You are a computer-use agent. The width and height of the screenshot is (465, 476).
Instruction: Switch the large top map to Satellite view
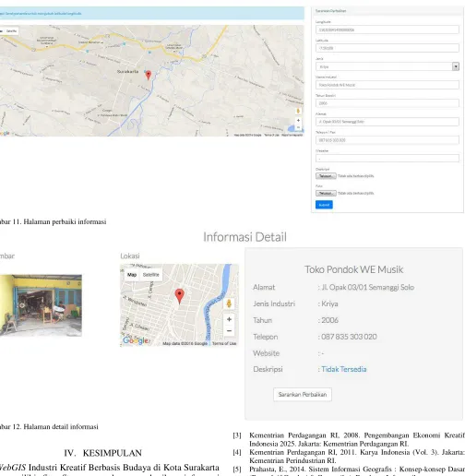coord(11,30)
